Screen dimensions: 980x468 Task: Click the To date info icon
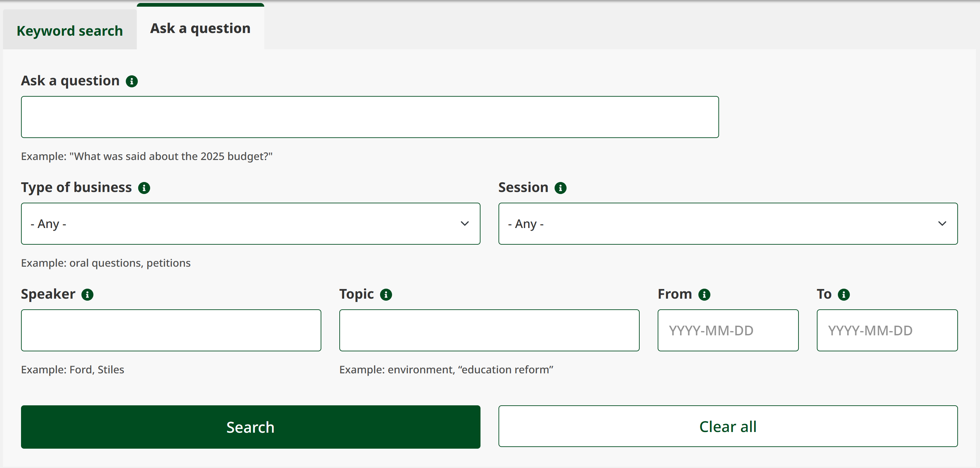(x=844, y=294)
